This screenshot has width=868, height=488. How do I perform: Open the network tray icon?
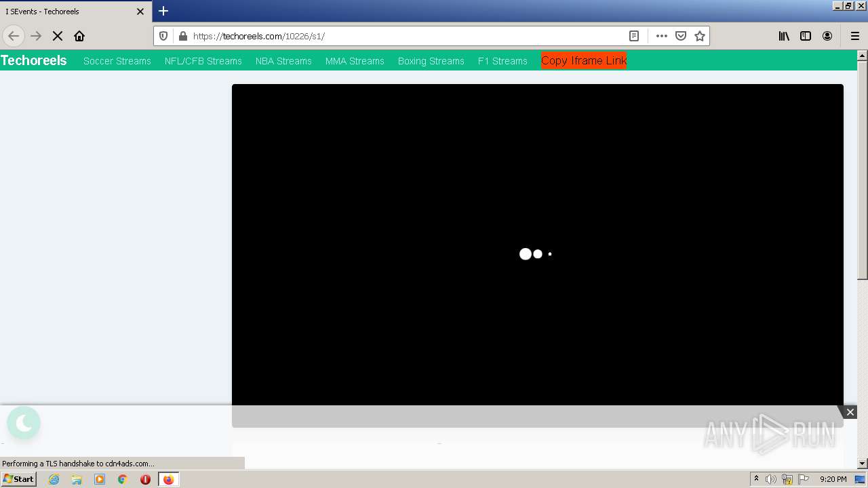787,479
